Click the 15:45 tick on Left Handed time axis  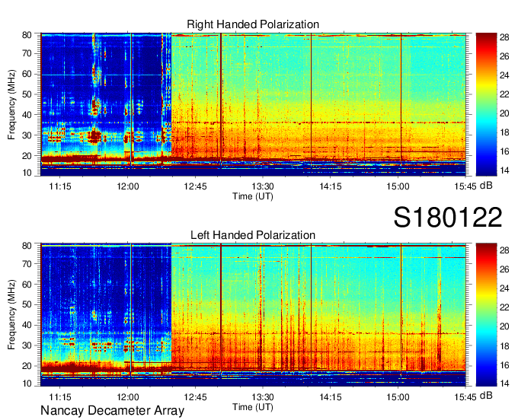pos(465,397)
